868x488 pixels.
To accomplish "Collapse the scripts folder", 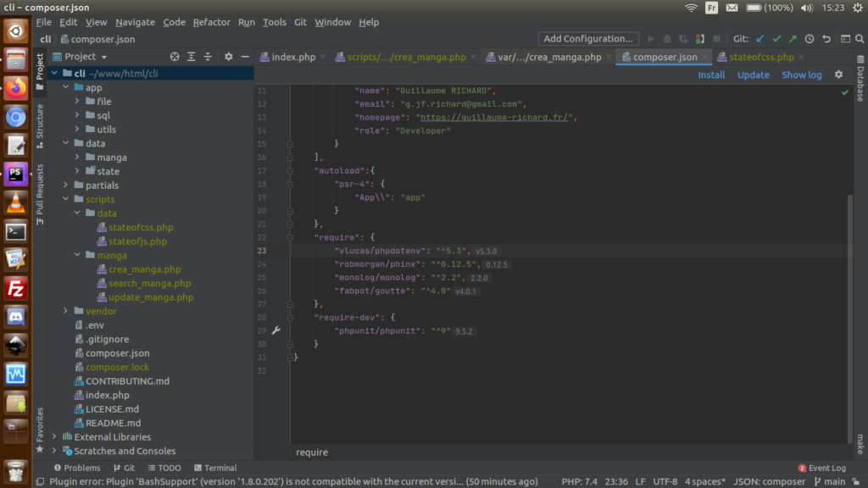I will 66,199.
